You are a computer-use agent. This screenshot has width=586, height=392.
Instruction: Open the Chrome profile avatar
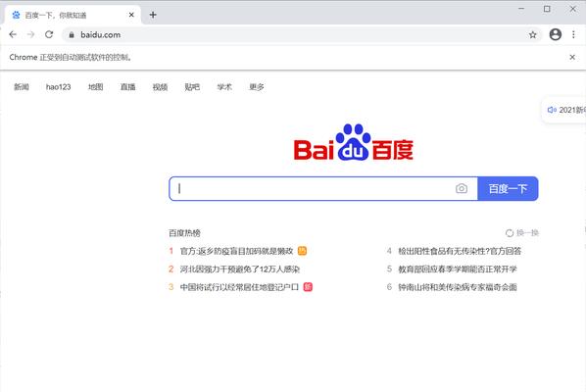[556, 34]
